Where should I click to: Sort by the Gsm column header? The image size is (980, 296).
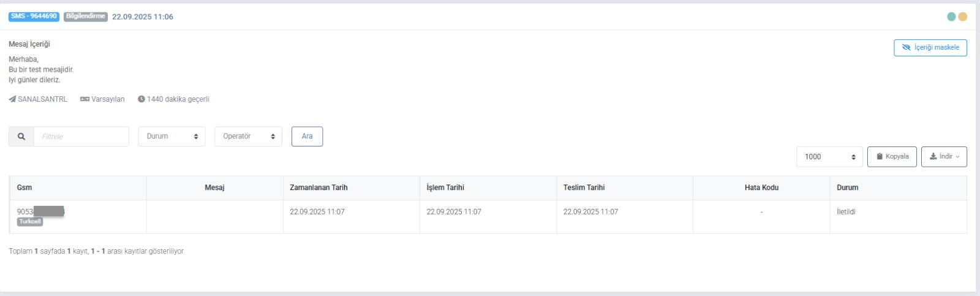click(24, 188)
